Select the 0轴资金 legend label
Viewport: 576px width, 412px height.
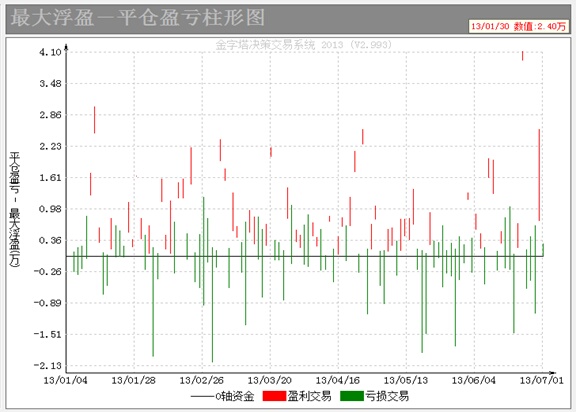(x=235, y=396)
